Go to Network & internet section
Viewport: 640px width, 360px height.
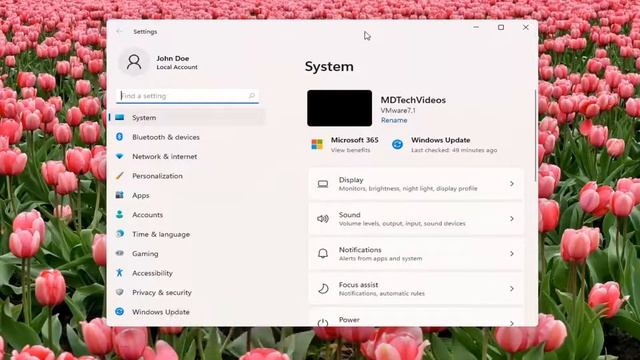coord(164,156)
